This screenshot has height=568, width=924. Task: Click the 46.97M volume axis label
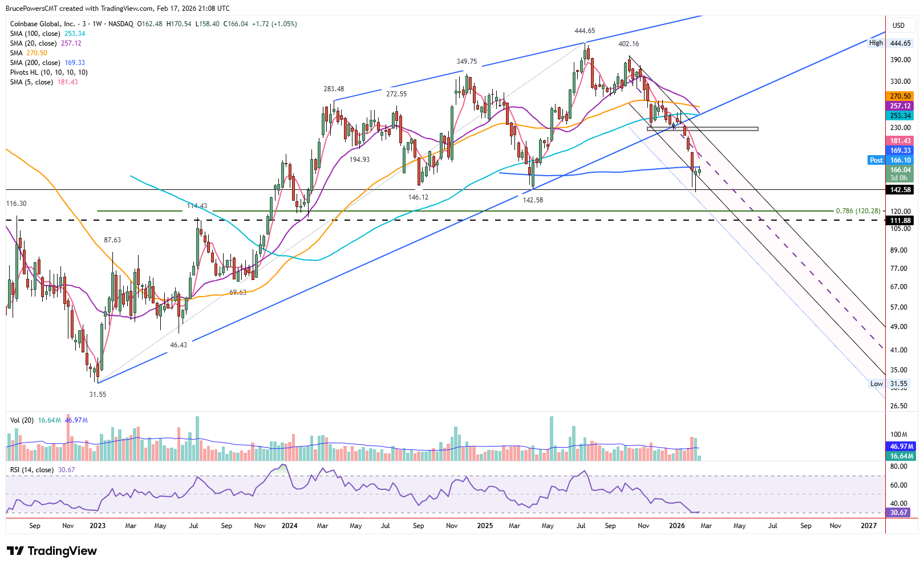(x=900, y=447)
